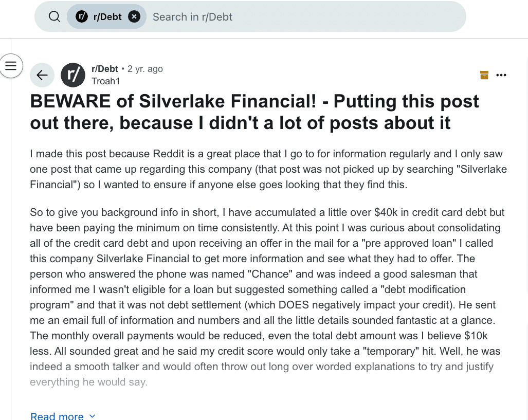The height and width of the screenshot is (420, 528).
Task: Open the archived post icon
Action: tap(484, 75)
